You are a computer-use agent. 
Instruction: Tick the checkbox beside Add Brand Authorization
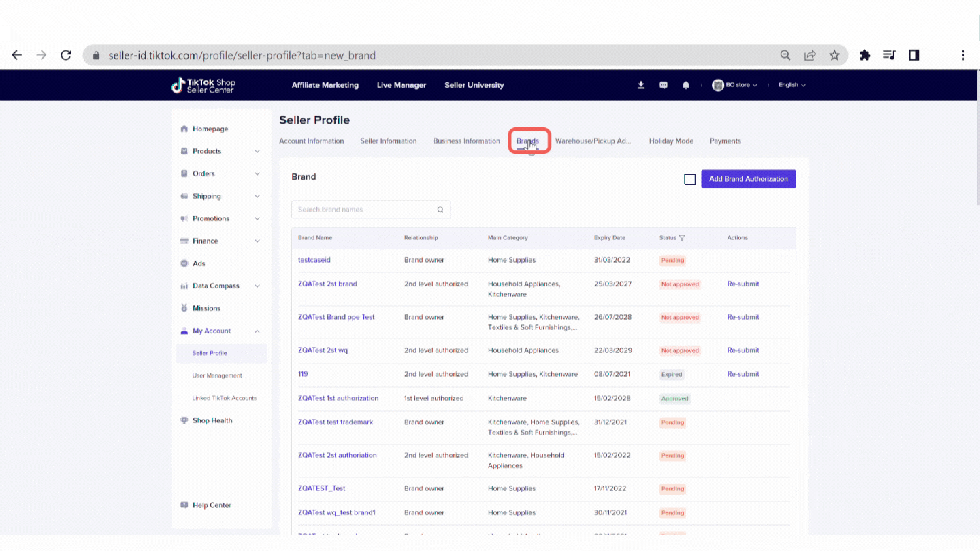click(x=689, y=180)
